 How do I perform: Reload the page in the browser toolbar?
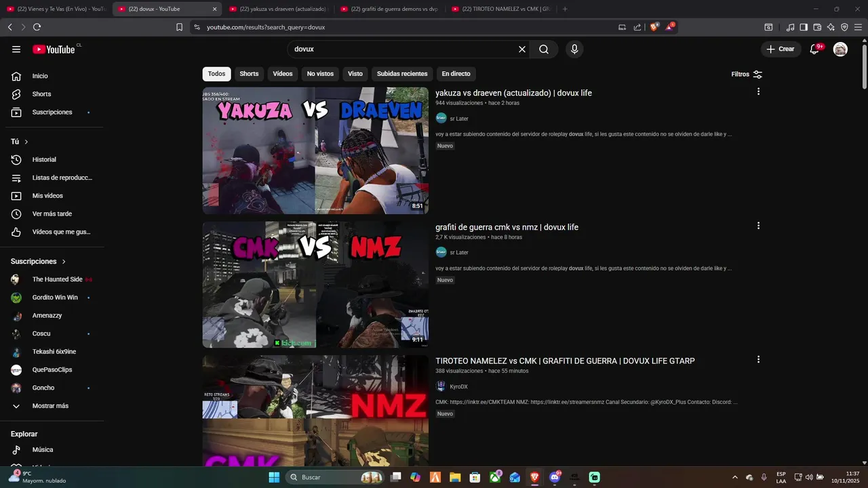pyautogui.click(x=37, y=27)
